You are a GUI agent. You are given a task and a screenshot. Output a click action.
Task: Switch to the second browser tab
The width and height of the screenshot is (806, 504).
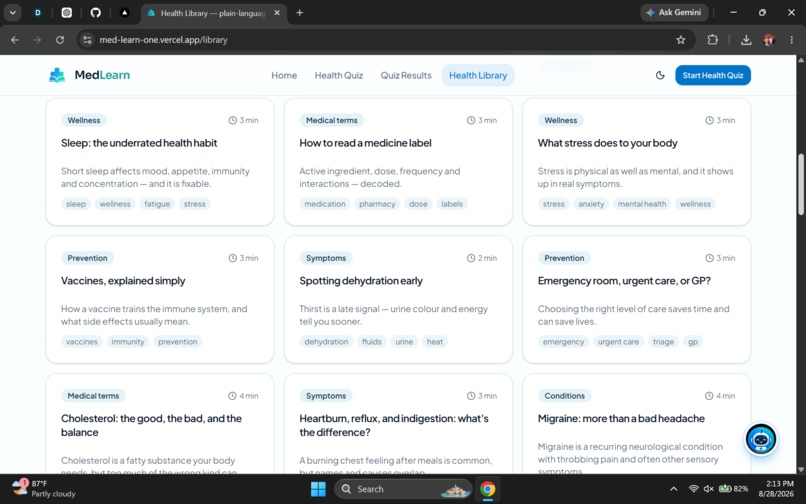click(67, 13)
